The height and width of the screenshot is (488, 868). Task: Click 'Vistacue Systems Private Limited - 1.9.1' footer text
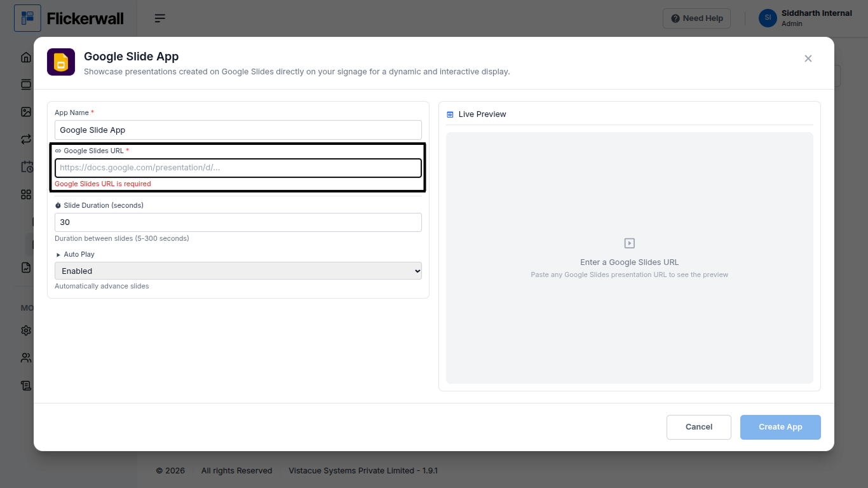363,471
